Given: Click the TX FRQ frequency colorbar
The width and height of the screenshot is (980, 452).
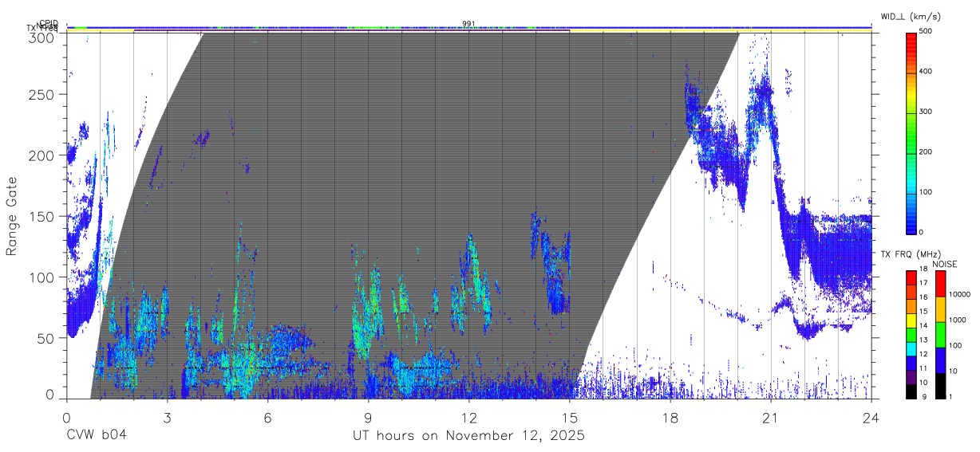Looking at the screenshot, I should click(x=912, y=335).
